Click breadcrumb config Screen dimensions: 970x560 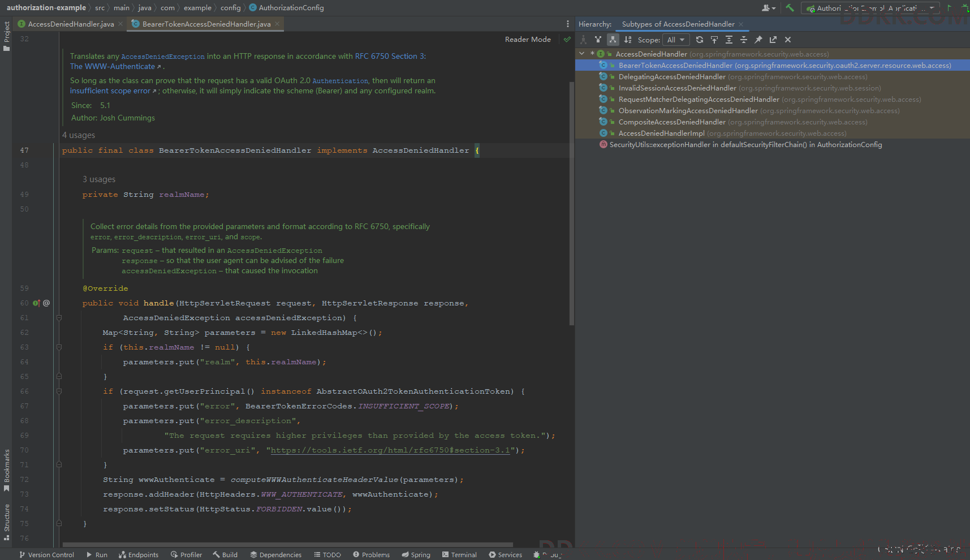(x=230, y=8)
